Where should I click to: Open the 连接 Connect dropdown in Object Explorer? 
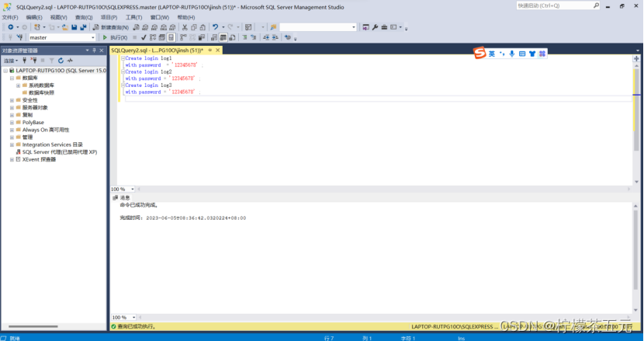tap(11, 61)
